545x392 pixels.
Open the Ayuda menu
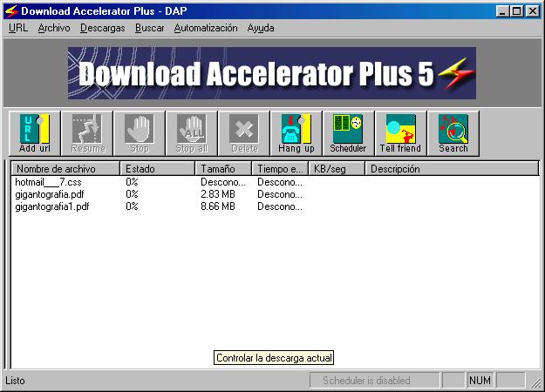point(261,28)
